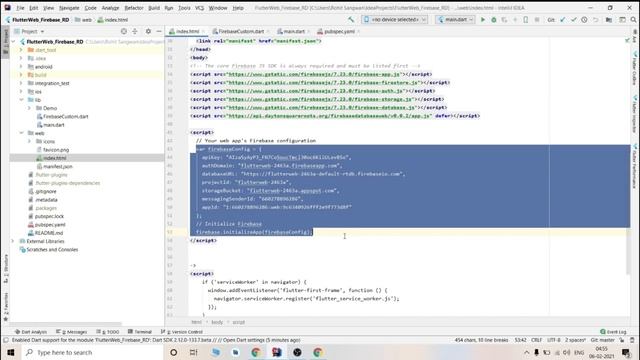Open the TODO tool window
Viewport: 640px width, 360px height.
(x=108, y=332)
